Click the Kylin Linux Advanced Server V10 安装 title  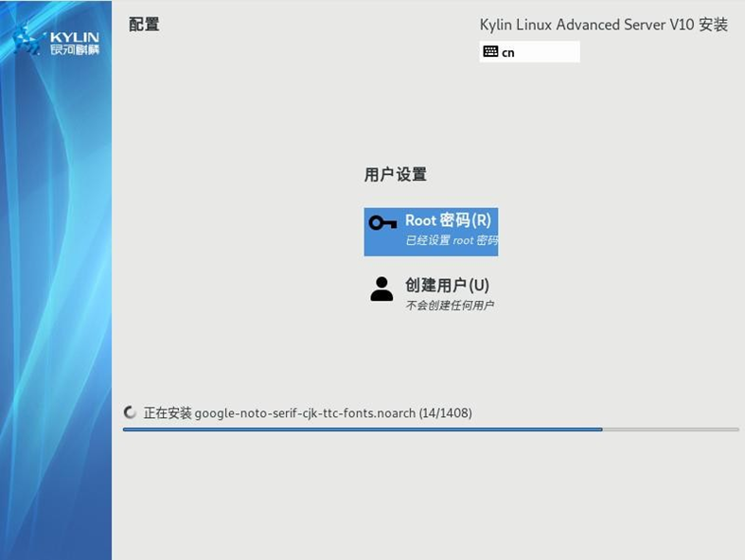603,25
